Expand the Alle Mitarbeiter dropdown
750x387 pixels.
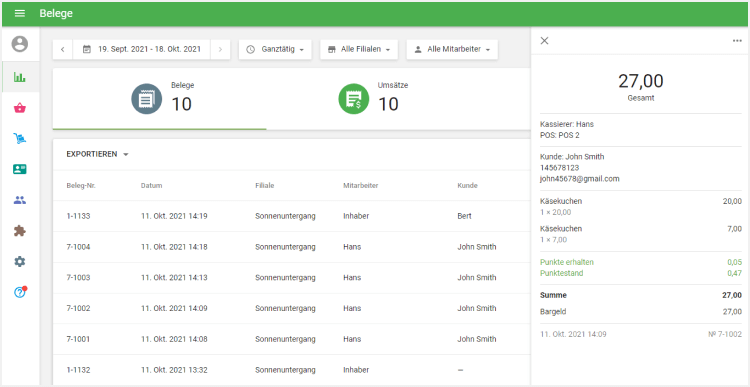point(452,49)
